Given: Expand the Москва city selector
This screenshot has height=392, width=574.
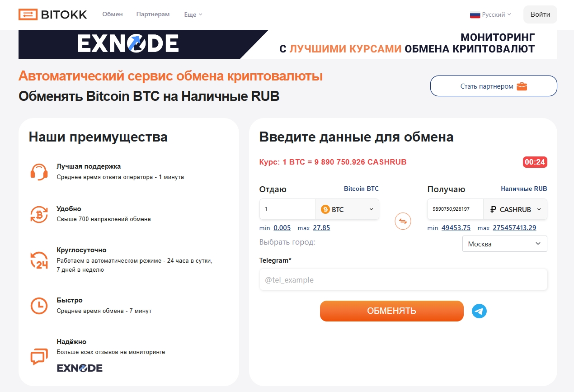Looking at the screenshot, I should click(504, 244).
